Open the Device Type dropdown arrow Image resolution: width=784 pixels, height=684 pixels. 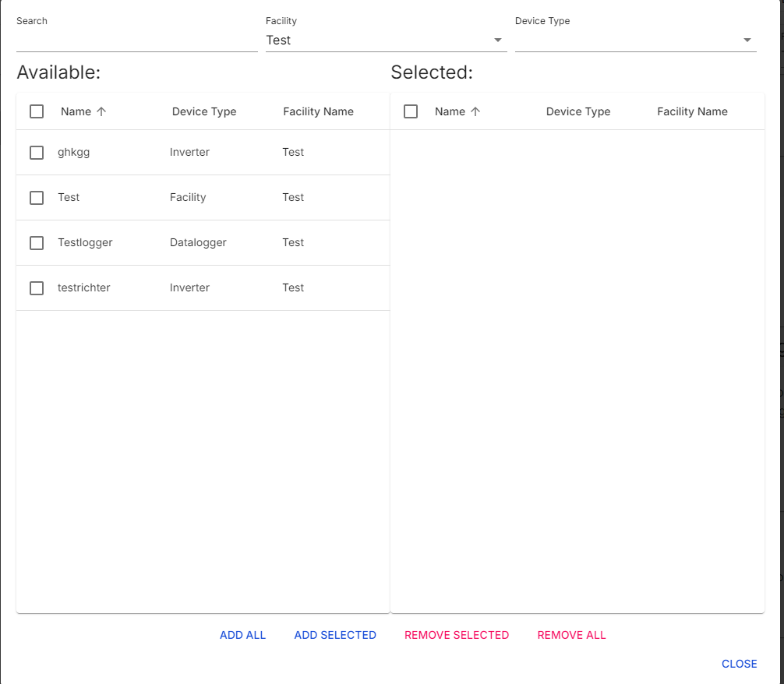tap(747, 41)
